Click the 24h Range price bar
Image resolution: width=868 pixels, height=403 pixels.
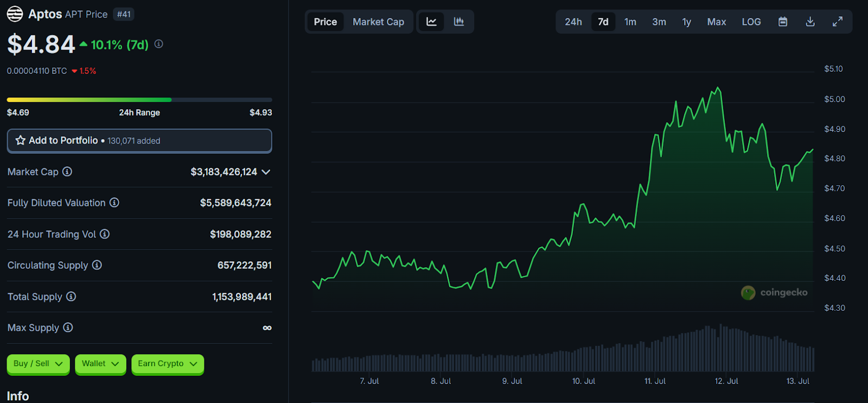point(139,100)
